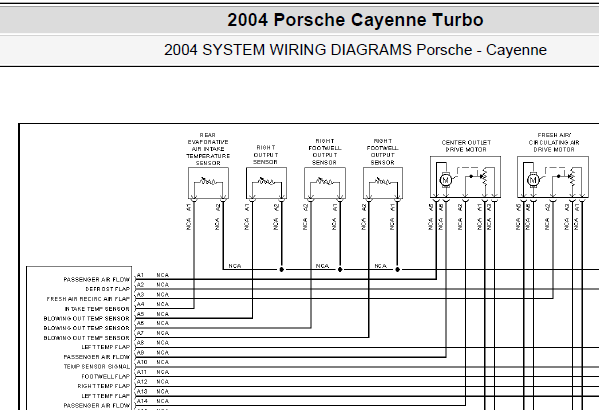Click the INTAKE TEMP SENSOR label
599x410 pixels.
pos(97,309)
